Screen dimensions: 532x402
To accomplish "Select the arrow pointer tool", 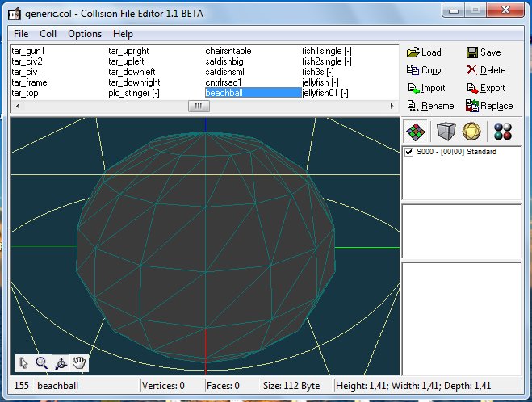I will pos(23,363).
